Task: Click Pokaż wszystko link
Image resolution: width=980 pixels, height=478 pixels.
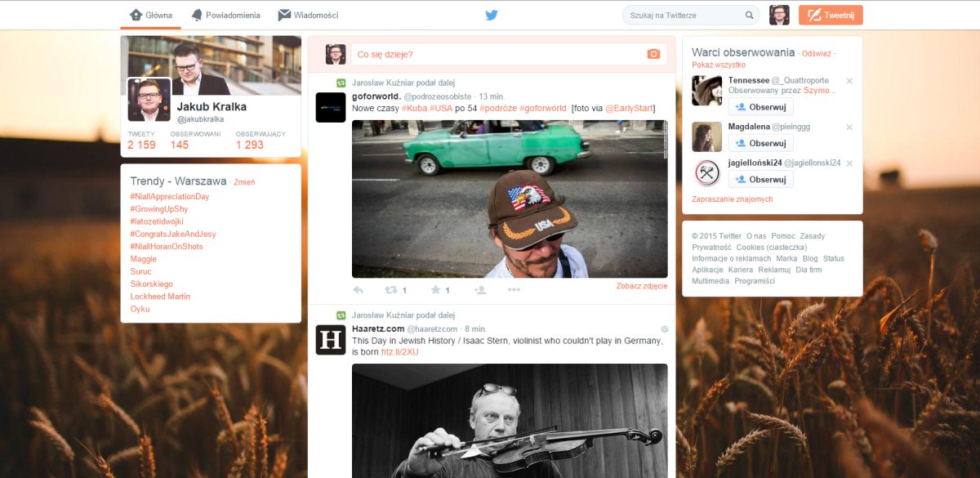Action: [x=719, y=65]
